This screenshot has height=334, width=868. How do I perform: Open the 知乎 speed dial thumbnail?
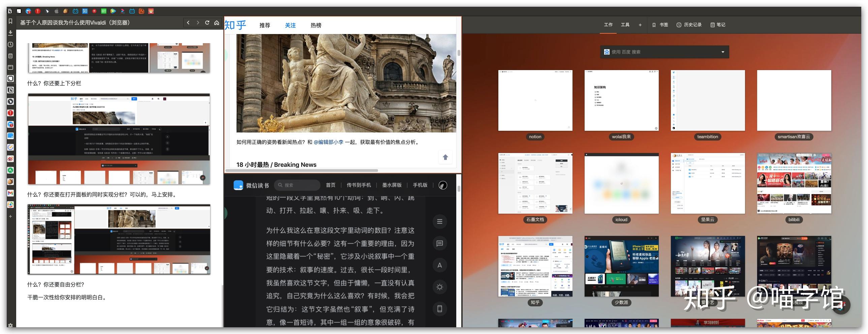coord(535,266)
